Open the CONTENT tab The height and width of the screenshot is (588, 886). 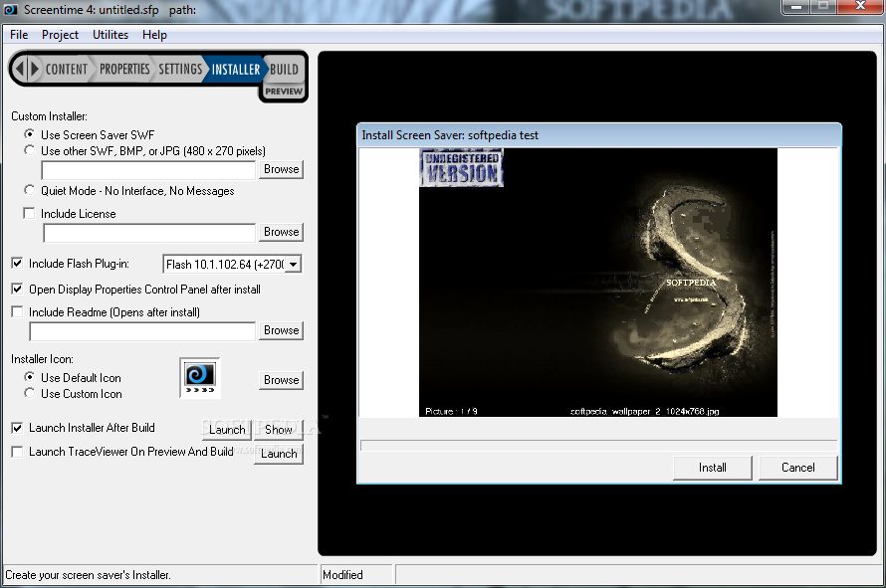(x=66, y=70)
